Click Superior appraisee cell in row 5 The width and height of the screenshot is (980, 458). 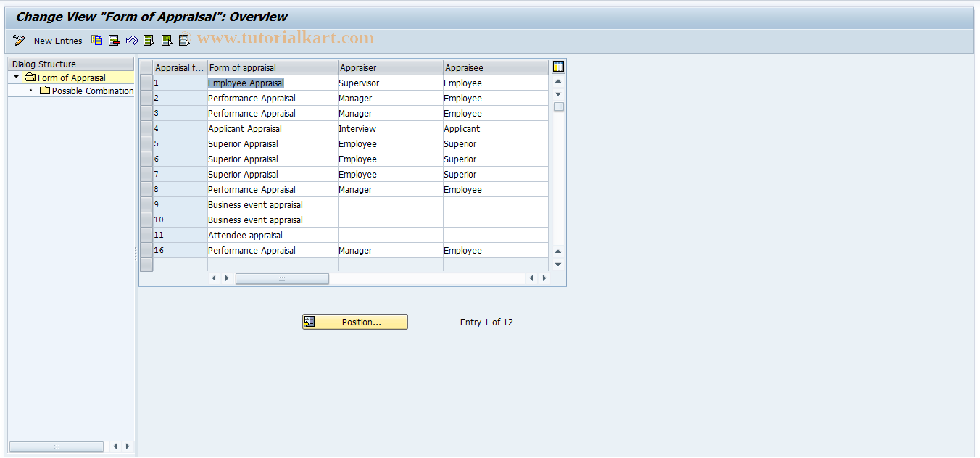pyautogui.click(x=496, y=143)
